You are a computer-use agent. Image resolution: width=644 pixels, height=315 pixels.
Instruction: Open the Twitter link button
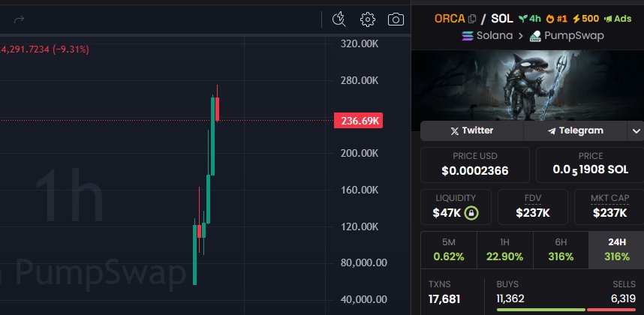[x=472, y=130]
